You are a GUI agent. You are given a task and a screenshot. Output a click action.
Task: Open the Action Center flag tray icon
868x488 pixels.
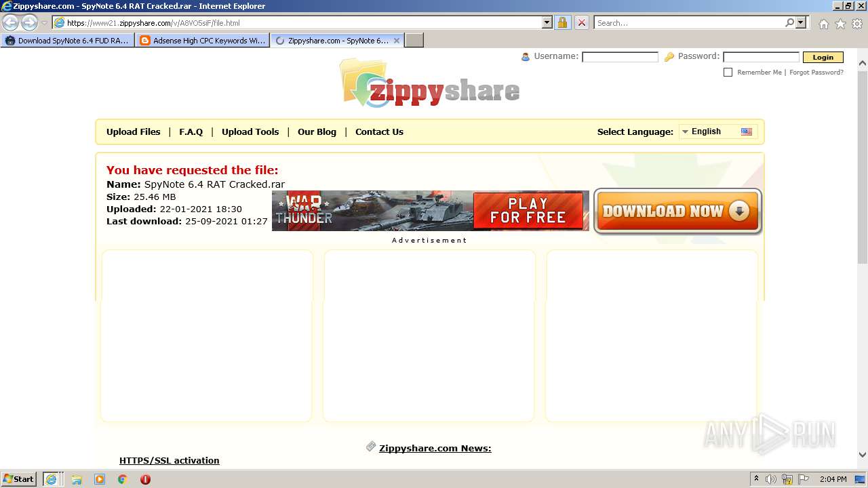(804, 479)
